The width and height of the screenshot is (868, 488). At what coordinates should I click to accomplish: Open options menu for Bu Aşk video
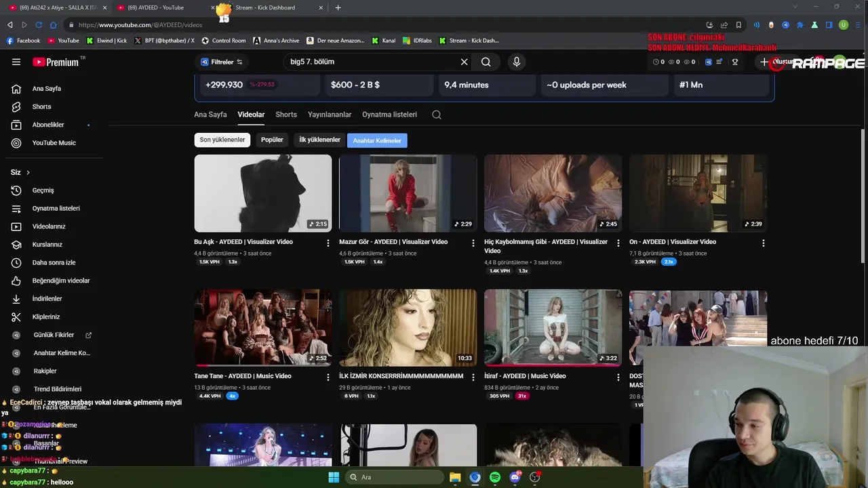click(328, 243)
